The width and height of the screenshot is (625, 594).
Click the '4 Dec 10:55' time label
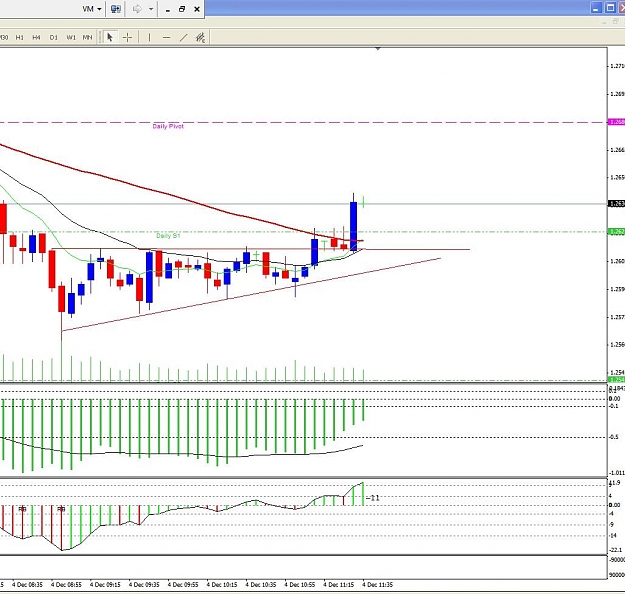pyautogui.click(x=300, y=585)
